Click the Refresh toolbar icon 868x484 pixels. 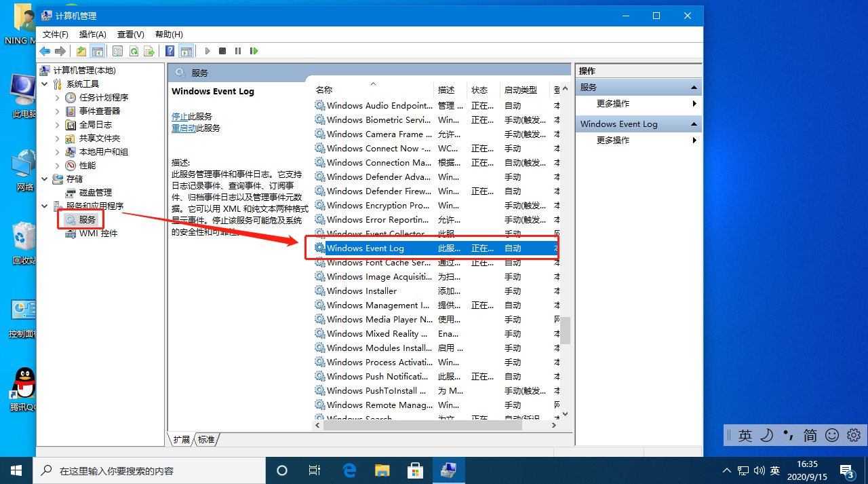134,51
